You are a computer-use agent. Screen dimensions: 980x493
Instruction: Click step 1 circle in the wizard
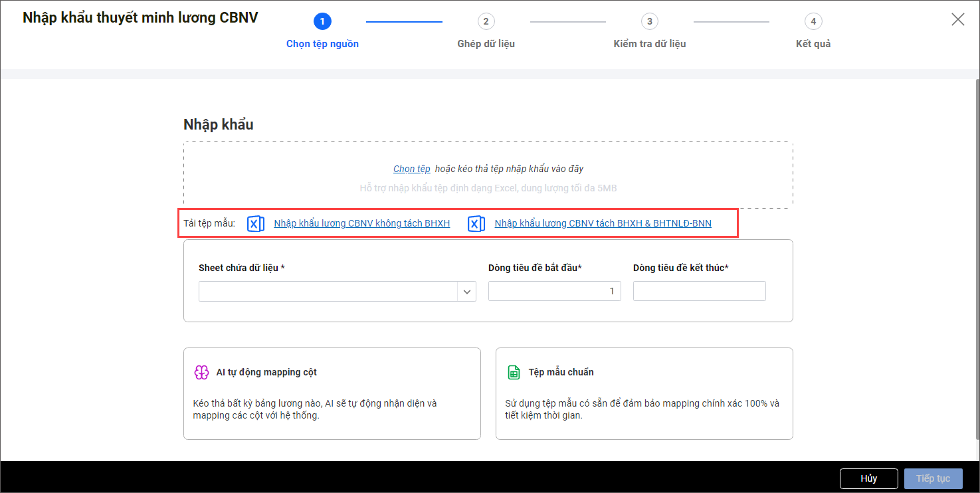(322, 21)
